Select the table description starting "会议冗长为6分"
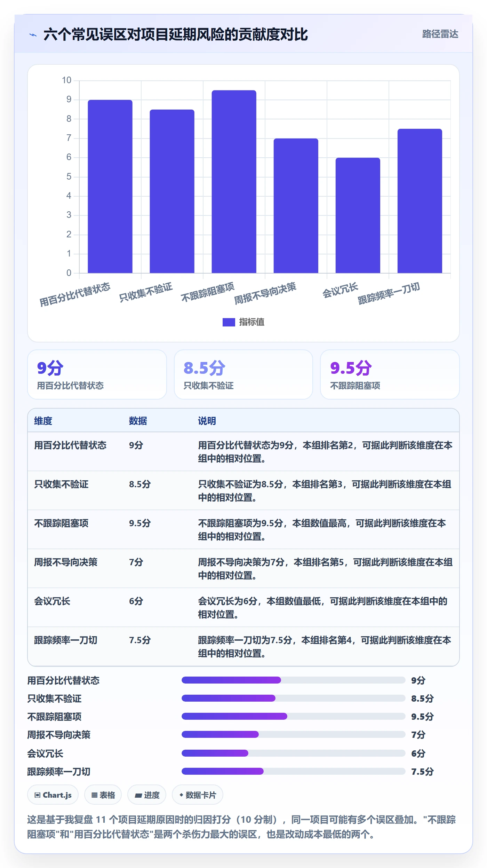 [x=323, y=608]
